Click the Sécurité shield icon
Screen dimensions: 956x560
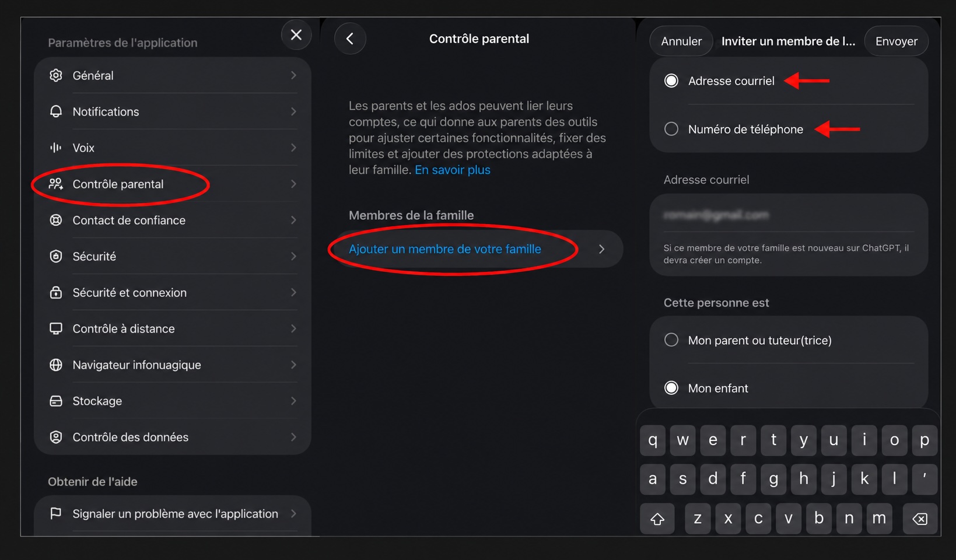click(x=56, y=256)
